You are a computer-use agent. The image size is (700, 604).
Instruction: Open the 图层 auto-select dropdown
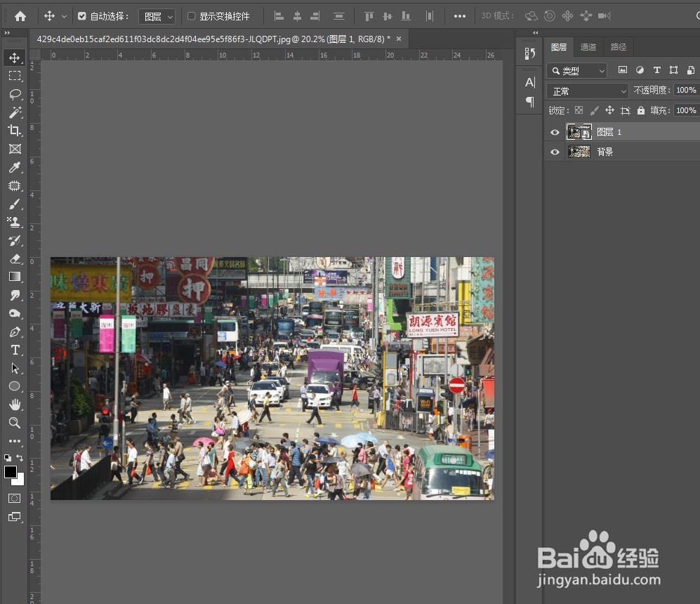pyautogui.click(x=157, y=17)
